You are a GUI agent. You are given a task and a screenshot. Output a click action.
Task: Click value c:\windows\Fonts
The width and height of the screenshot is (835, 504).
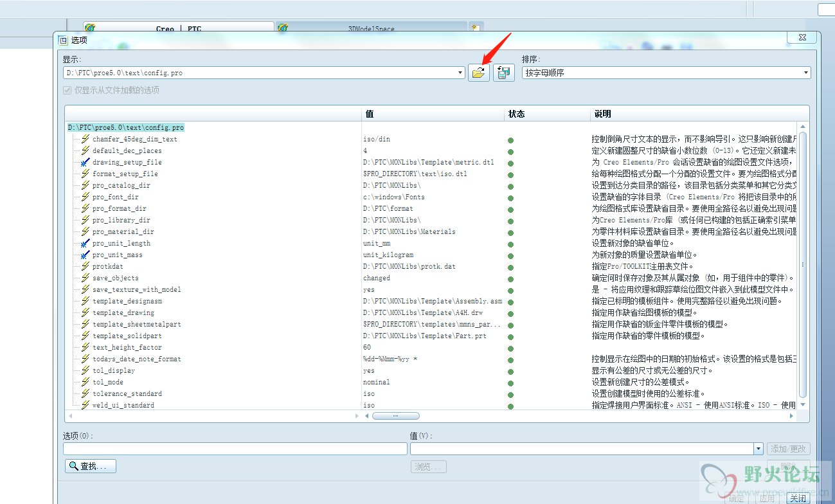click(x=394, y=197)
